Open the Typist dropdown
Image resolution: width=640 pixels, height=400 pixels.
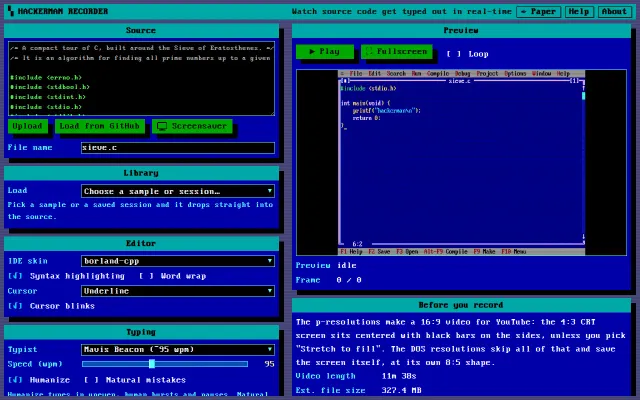point(178,349)
